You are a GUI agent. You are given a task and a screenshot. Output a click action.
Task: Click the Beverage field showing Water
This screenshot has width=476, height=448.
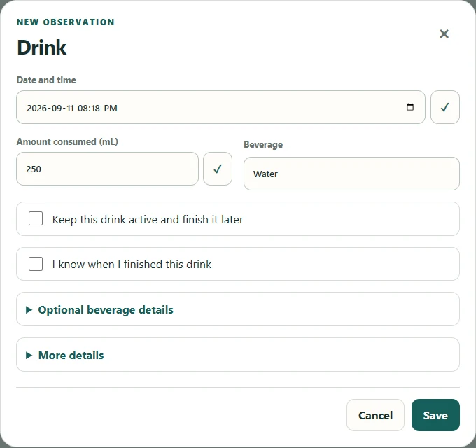pyautogui.click(x=351, y=174)
